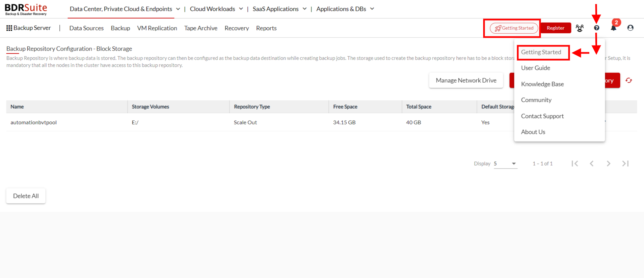Click the red Register button
The image size is (644, 278).
pos(556,28)
